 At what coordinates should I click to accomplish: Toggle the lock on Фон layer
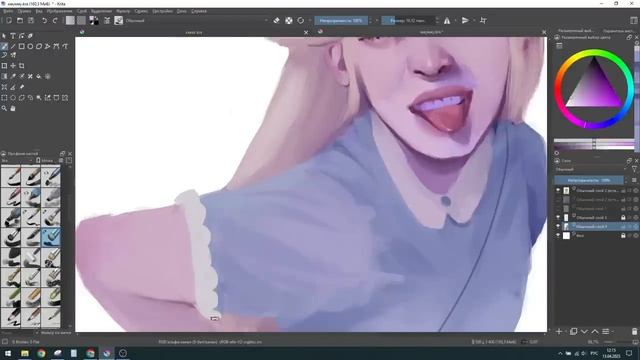click(x=623, y=236)
